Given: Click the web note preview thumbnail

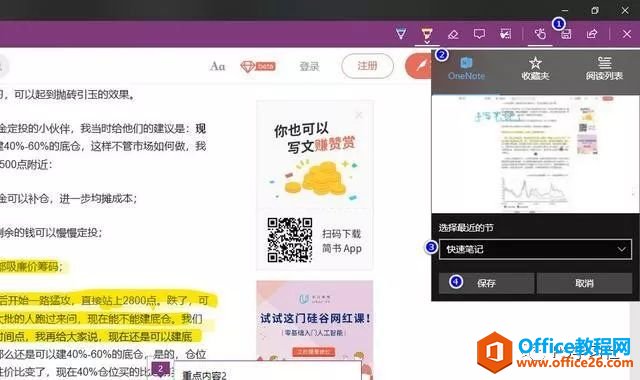Looking at the screenshot, I should click(x=535, y=154).
